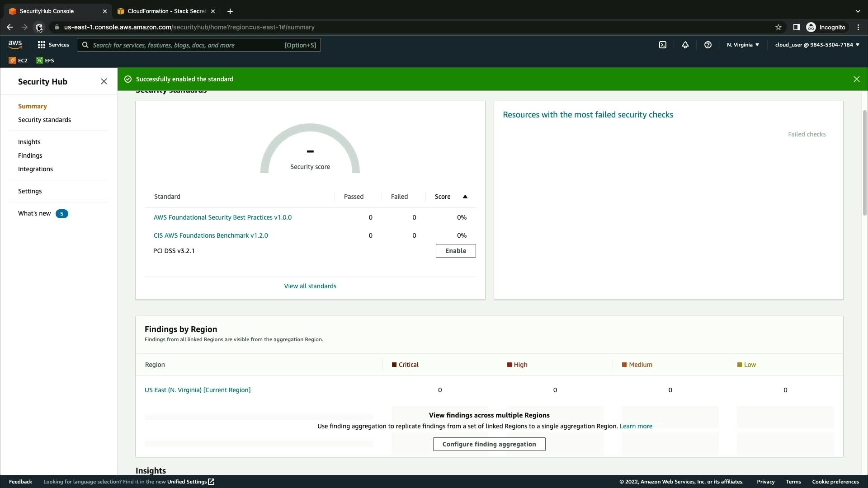Screen dimensions: 868x488
Task: Go to EFS shortcut in favorites bar
Action: click(x=45, y=61)
